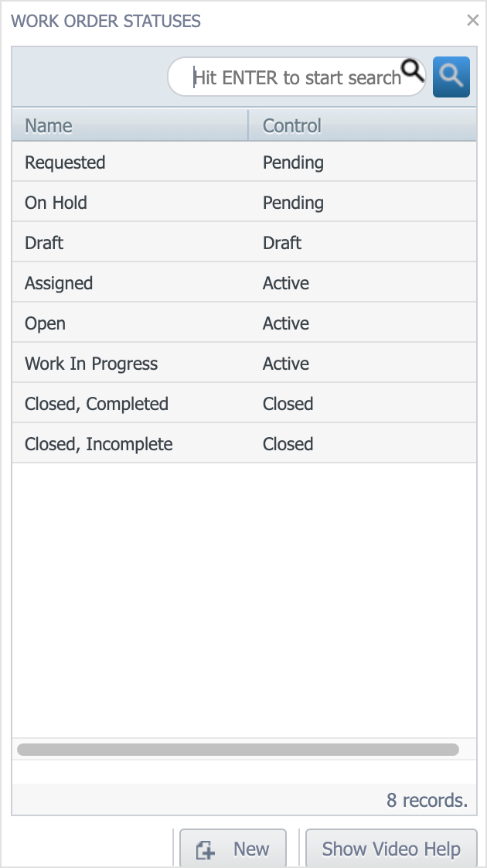487x868 pixels.
Task: Select the Assigned status row
Action: (x=244, y=283)
